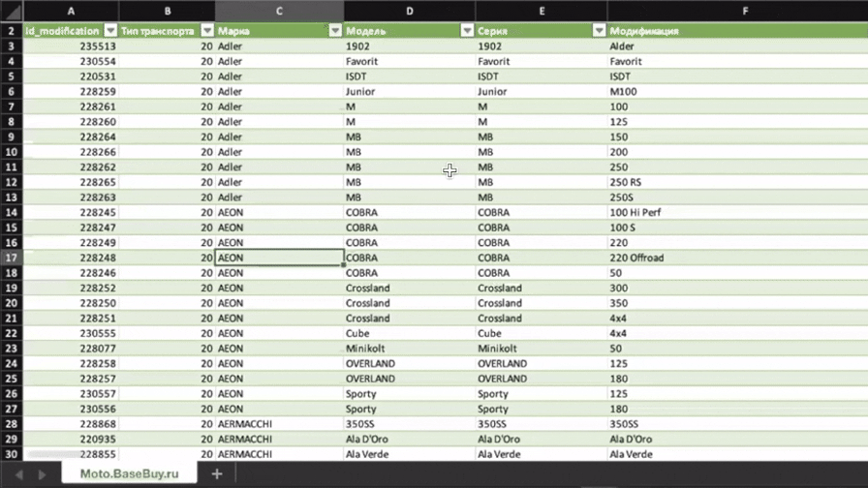Image resolution: width=868 pixels, height=488 pixels.
Task: Click the 'Junior' cell in Модель column
Action: point(409,92)
